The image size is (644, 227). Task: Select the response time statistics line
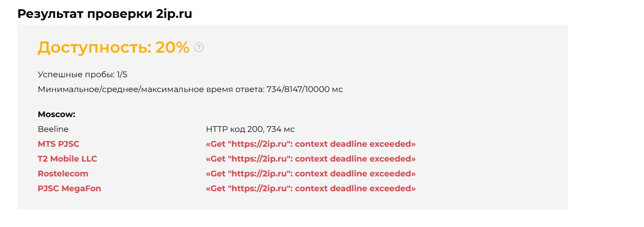pos(191,89)
